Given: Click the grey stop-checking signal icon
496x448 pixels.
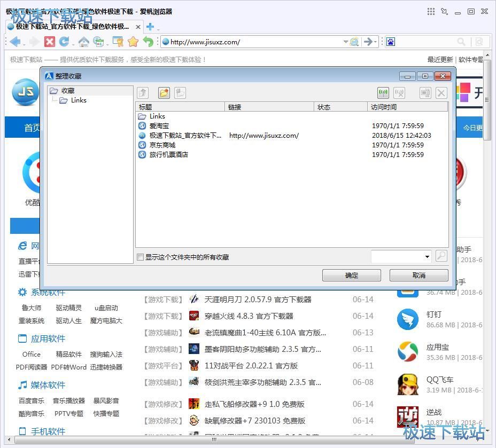Looking at the screenshot, I should [x=399, y=93].
